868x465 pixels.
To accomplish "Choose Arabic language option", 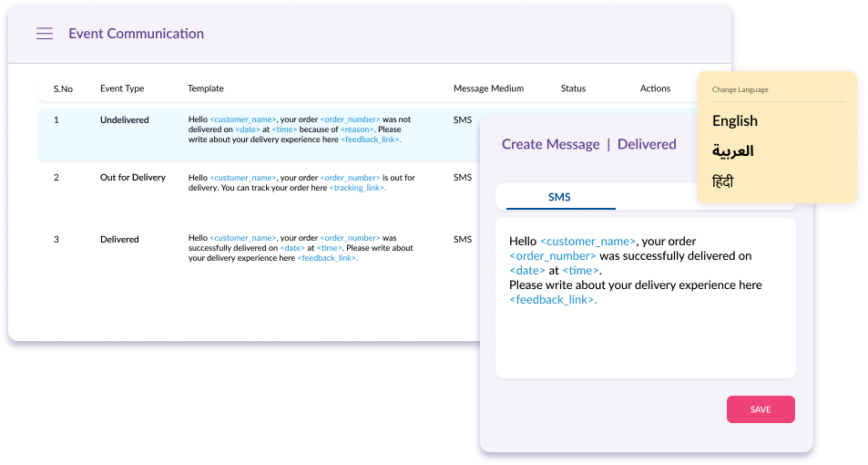I will pyautogui.click(x=732, y=151).
